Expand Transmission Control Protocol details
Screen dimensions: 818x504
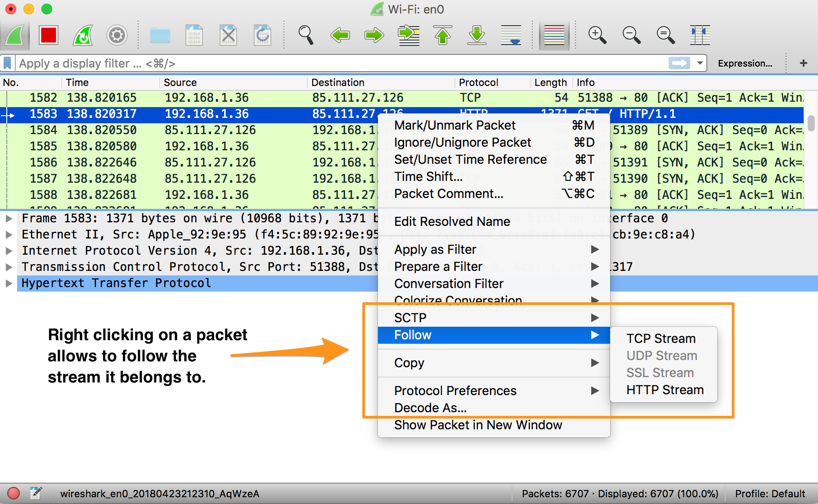pyautogui.click(x=9, y=267)
